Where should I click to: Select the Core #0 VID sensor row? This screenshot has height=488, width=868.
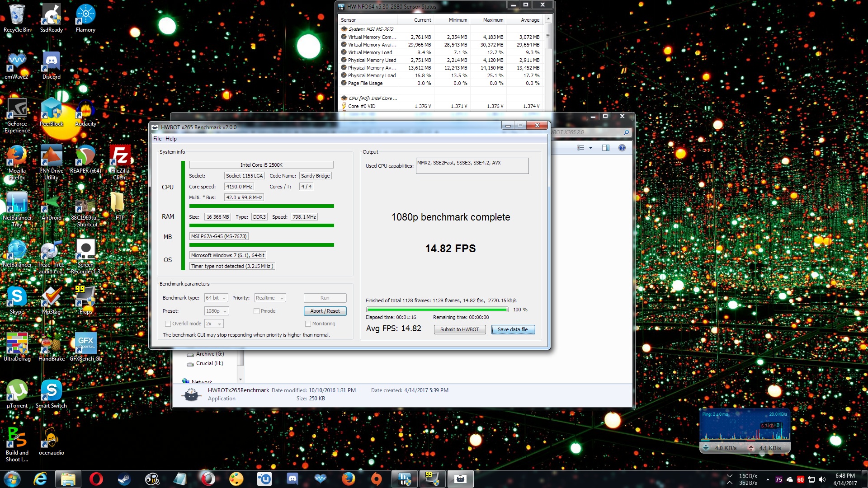(441, 106)
